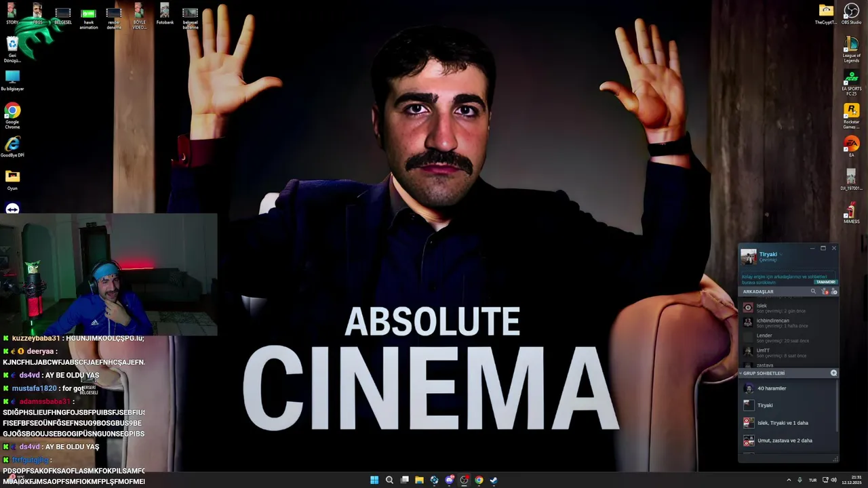Launch the TeamViewer desktop icon
868x488 pixels.
point(12,209)
